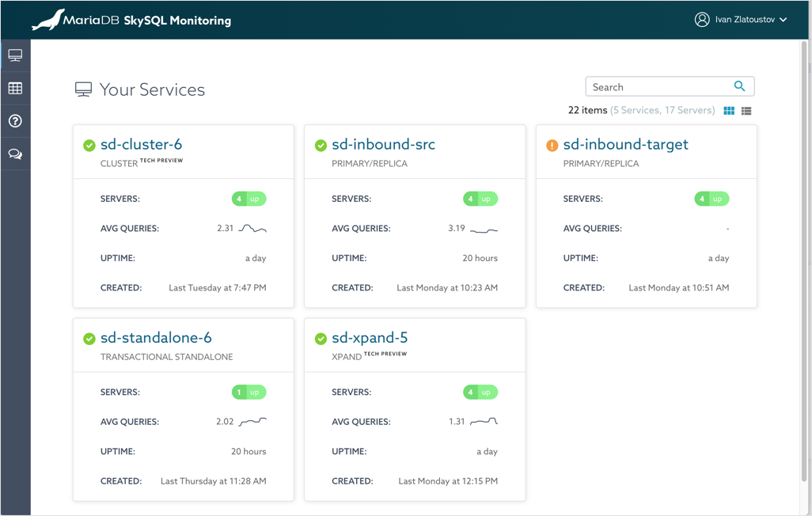Screen dimensions: 812x516
Task: Switch to grid view of services
Action: pyautogui.click(x=728, y=111)
